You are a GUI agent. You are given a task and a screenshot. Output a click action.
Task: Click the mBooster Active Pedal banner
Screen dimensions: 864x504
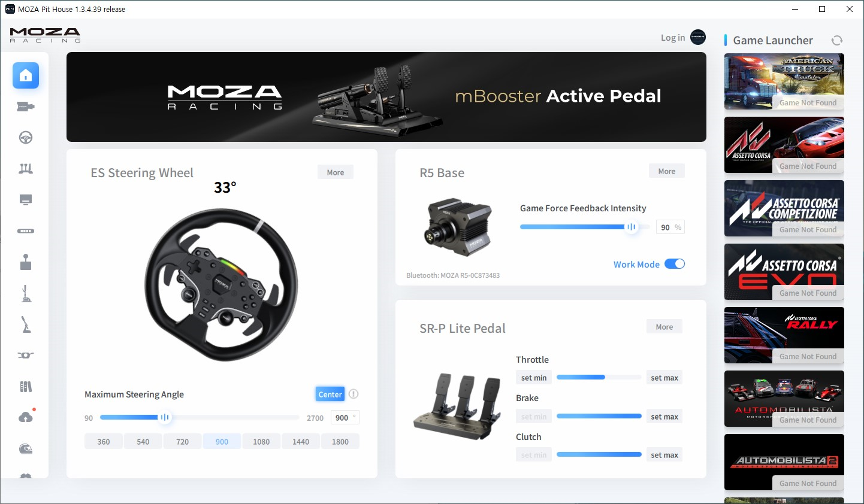pos(386,97)
